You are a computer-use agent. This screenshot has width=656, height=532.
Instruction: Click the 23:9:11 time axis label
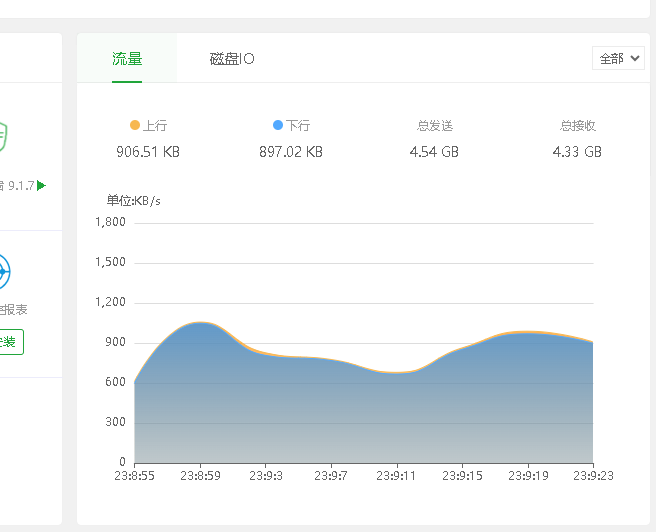(x=396, y=476)
